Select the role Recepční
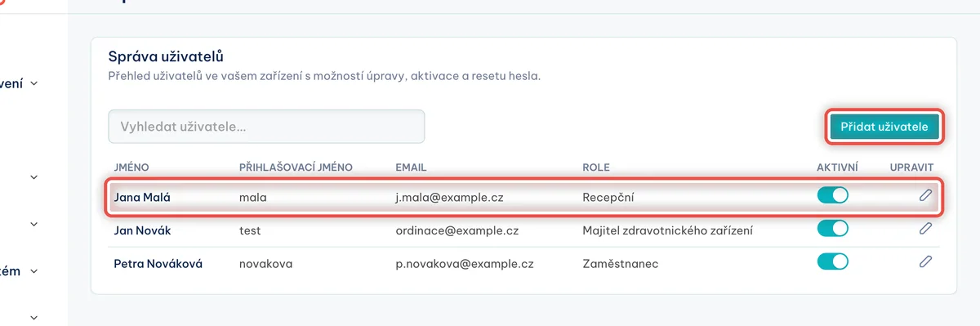 (x=608, y=197)
